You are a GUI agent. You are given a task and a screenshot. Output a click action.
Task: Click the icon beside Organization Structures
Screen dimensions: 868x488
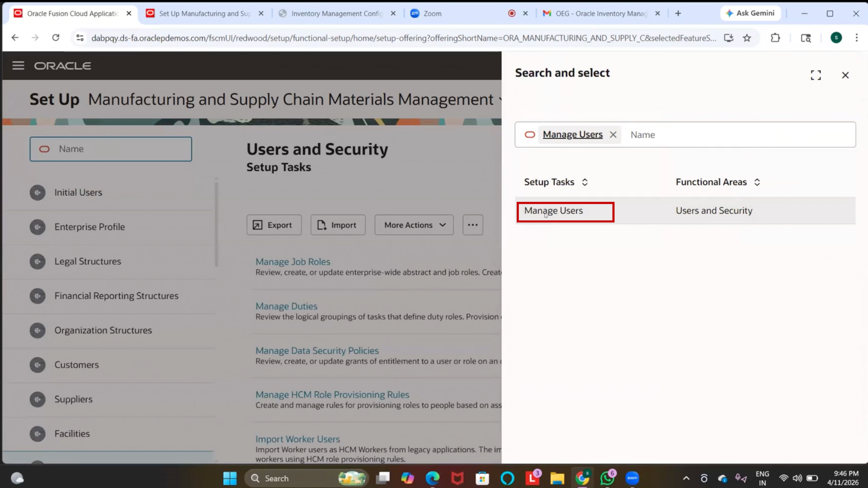[38, 330]
